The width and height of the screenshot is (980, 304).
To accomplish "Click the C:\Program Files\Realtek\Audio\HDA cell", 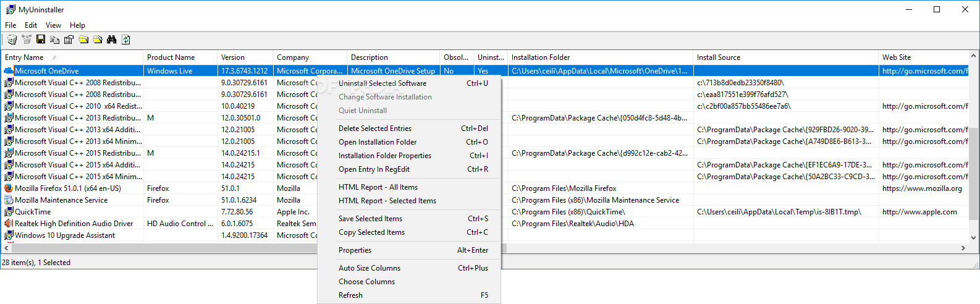I will [573, 224].
